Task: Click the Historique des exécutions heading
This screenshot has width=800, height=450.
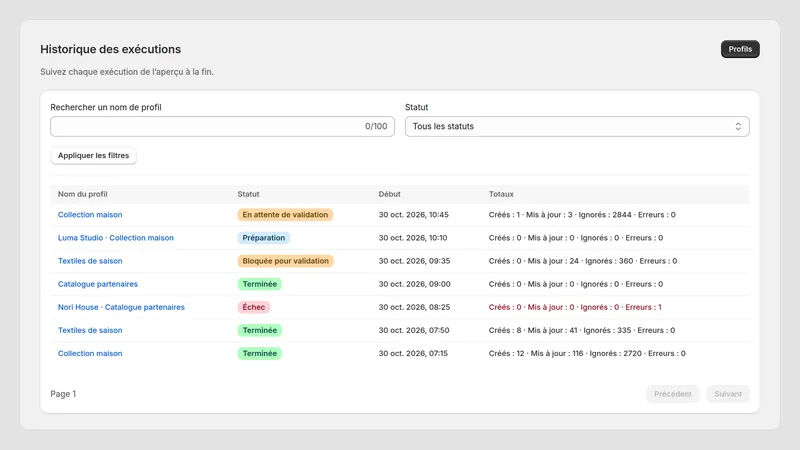Action: click(x=111, y=49)
